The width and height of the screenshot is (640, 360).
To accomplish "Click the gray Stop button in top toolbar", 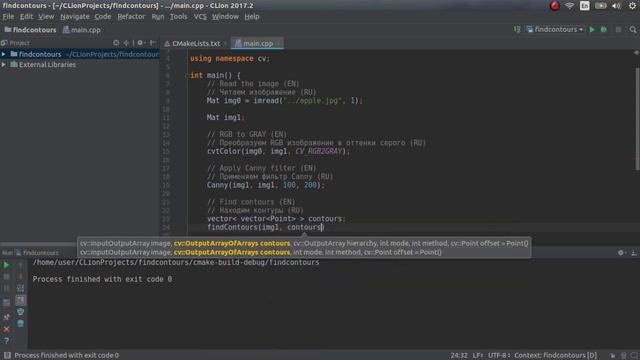I will tap(618, 29).
